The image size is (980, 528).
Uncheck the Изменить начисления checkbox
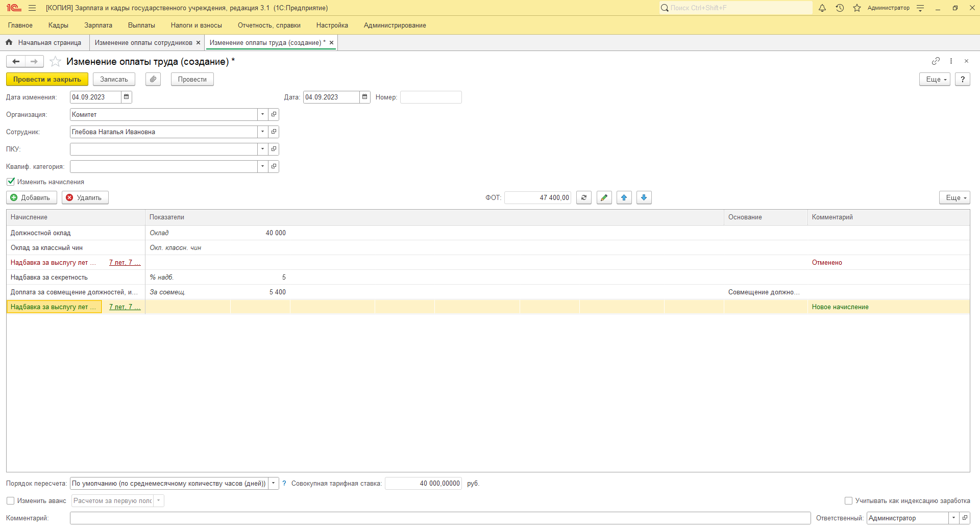11,182
